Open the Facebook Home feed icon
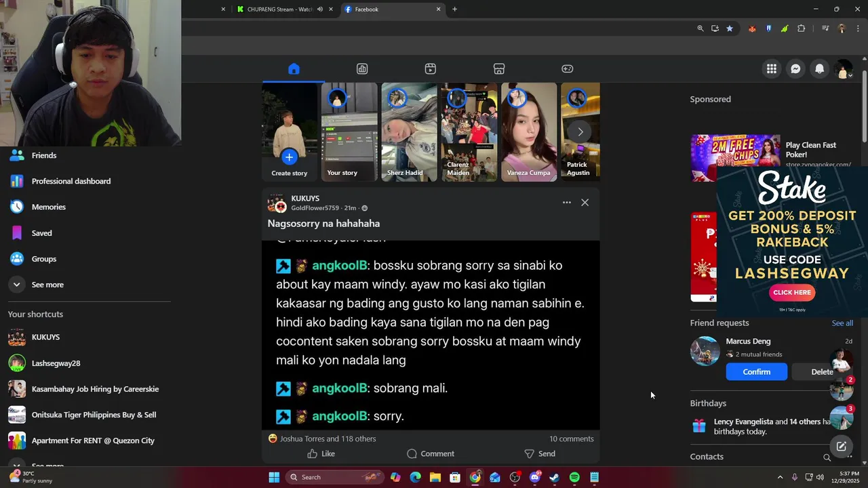Image resolution: width=868 pixels, height=488 pixels. click(294, 68)
